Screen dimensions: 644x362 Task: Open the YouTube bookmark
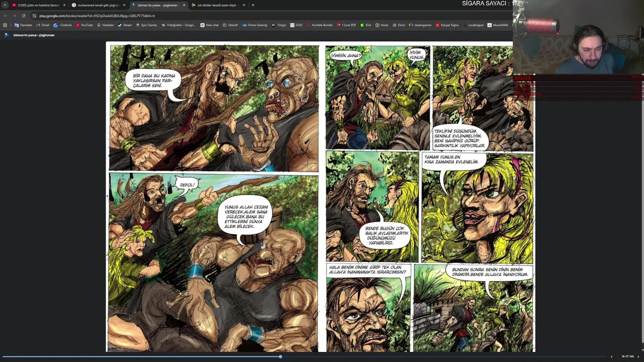(x=85, y=25)
